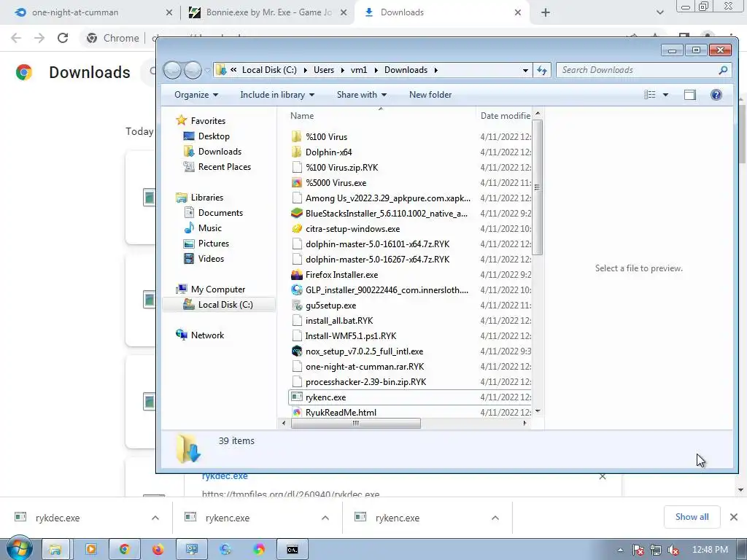747x560 pixels.
Task: Reload the Chrome page
Action: tap(63, 38)
